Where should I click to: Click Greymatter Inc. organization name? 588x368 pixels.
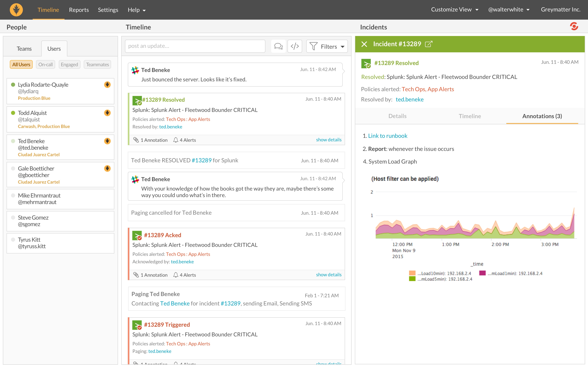561,10
